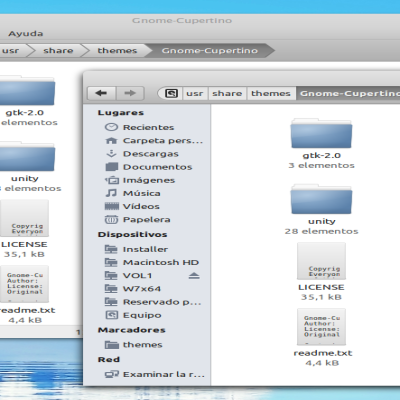Click the network icon for Examinar la red
Image resolution: width=400 pixels, height=400 pixels.
coord(112,374)
